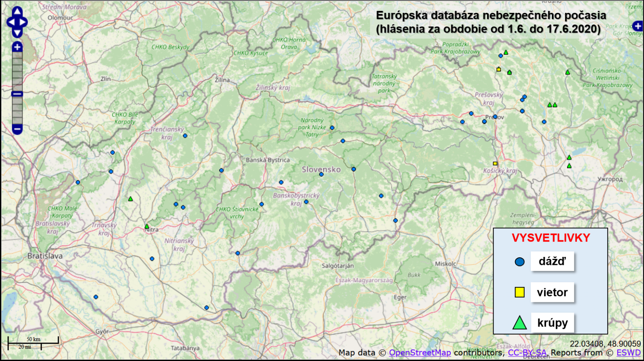Click rain marker beside Slovensko label
The width and height of the screenshot is (644, 361).
pyautogui.click(x=321, y=174)
